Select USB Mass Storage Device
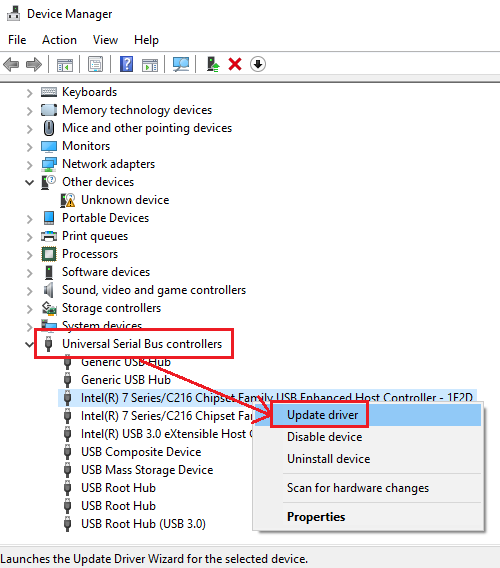This screenshot has height=568, width=500. click(147, 470)
